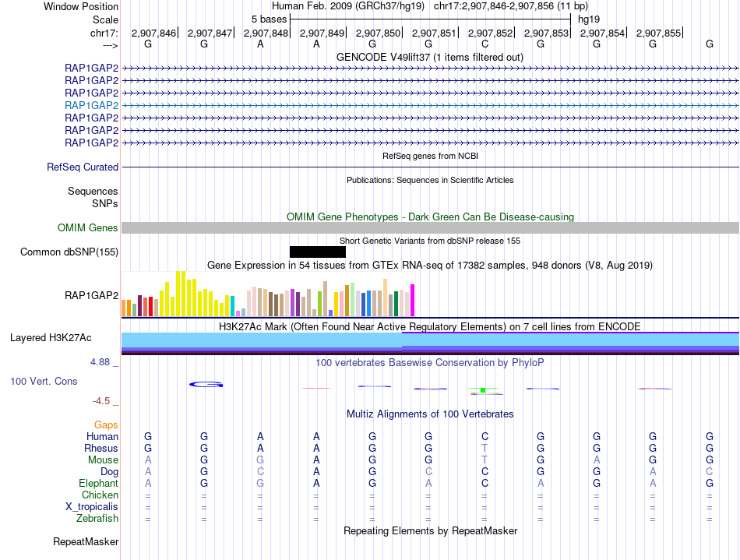Select the Zebrafish alignment row label
Image resolution: width=740 pixels, height=560 pixels.
(97, 518)
